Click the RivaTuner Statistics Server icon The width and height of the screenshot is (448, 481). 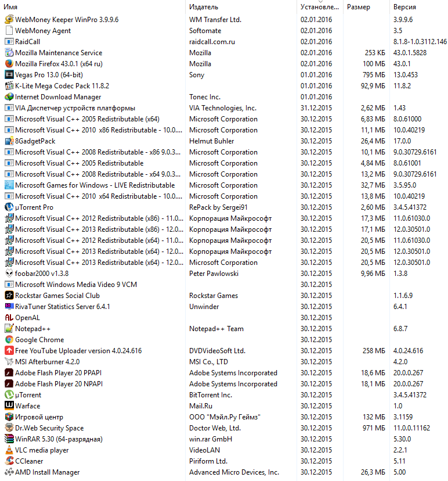tap(9, 307)
